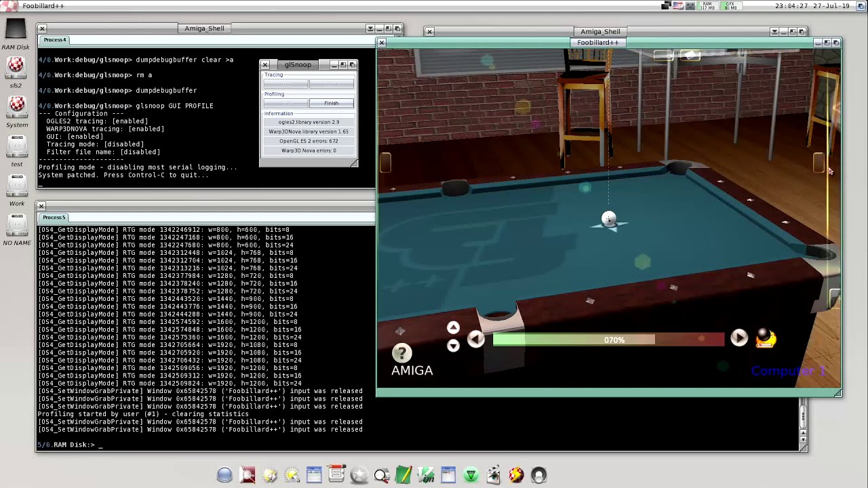Open the first shell window dock icon
The width and height of the screenshot is (868, 488).
pos(314,475)
